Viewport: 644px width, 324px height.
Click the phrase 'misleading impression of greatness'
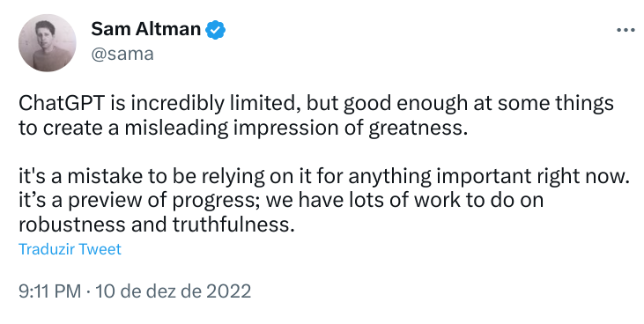click(296, 128)
